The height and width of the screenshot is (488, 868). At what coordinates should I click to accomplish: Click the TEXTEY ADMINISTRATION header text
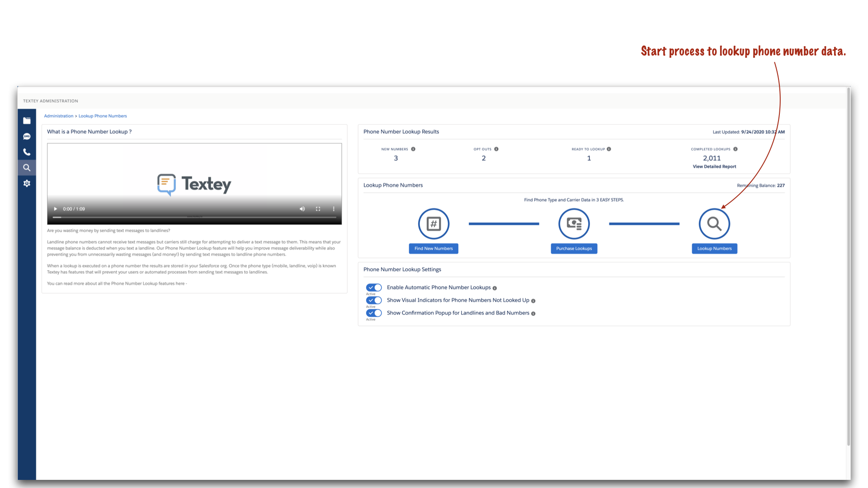coord(51,101)
